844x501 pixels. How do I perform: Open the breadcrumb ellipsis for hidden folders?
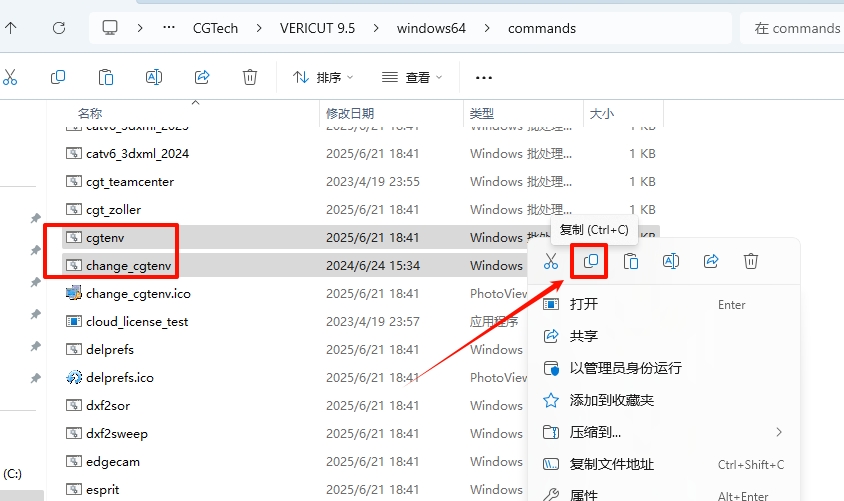[x=169, y=27]
